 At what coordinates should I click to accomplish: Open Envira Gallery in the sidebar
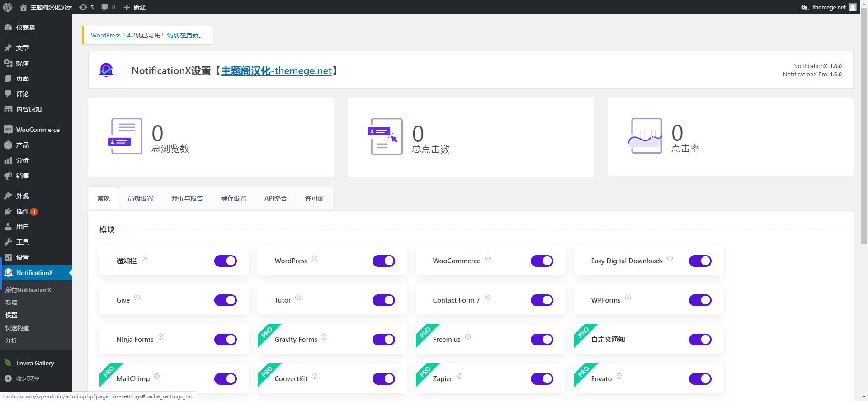(x=36, y=363)
